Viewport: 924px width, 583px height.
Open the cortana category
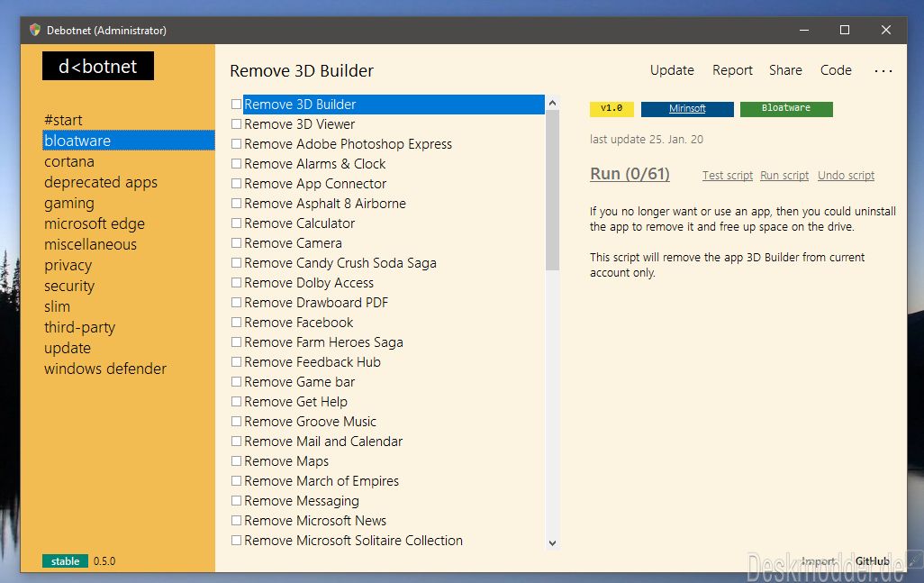pos(69,161)
